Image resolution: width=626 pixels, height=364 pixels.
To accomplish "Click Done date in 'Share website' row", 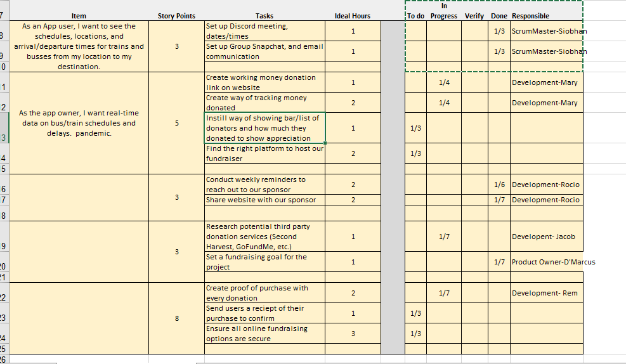I will [x=499, y=200].
